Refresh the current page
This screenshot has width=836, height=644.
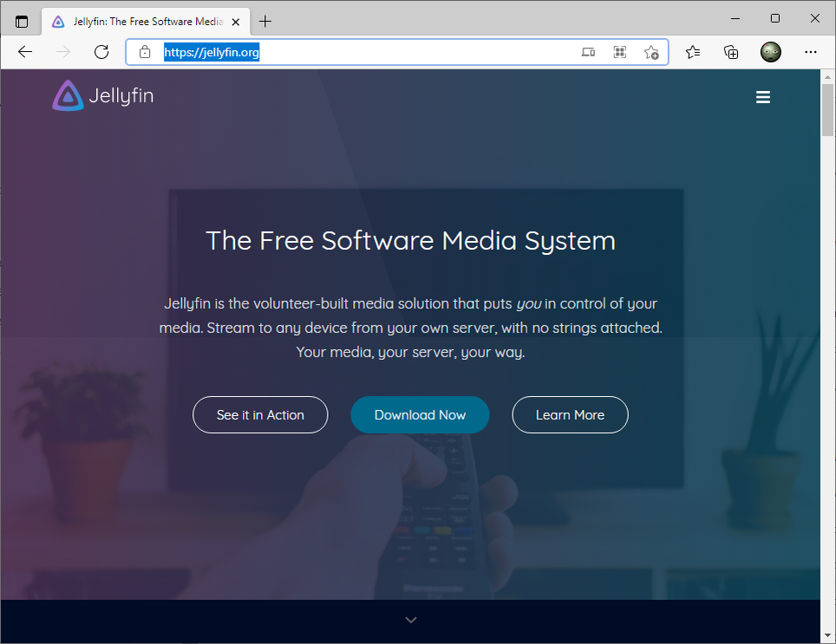101,52
